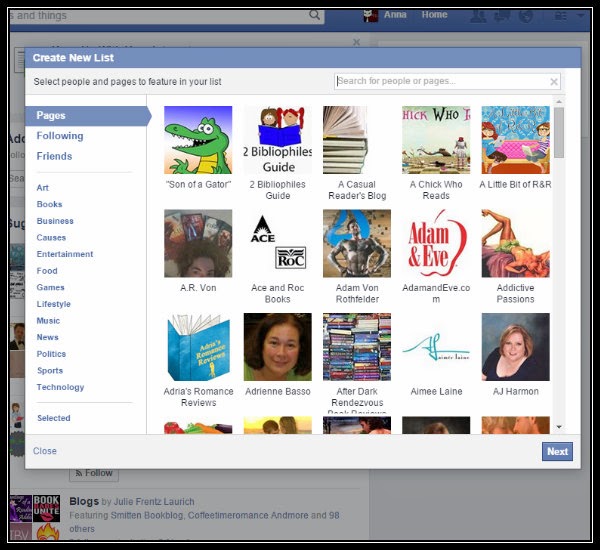This screenshot has height=550, width=600.
Task: Select the Games category
Action: coord(50,287)
